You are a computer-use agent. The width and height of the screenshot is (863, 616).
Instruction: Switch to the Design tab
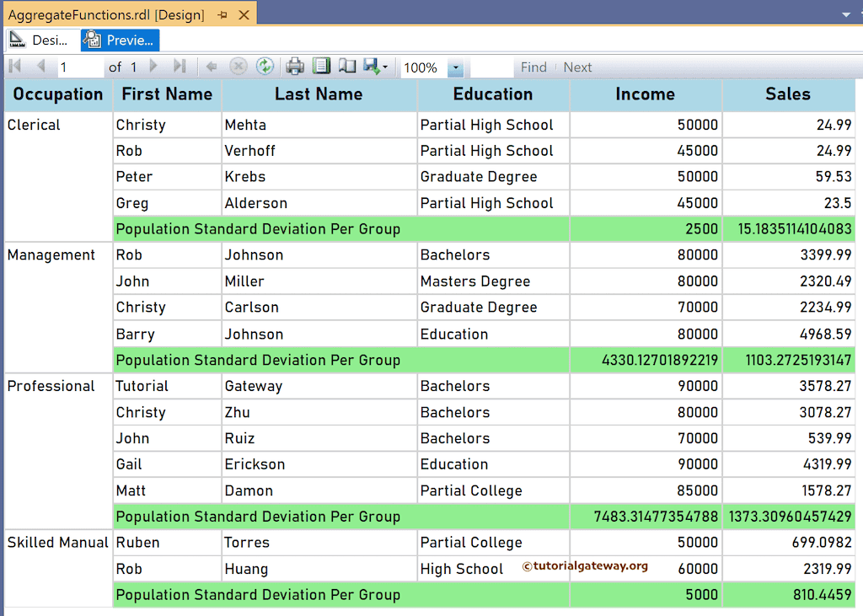point(40,40)
